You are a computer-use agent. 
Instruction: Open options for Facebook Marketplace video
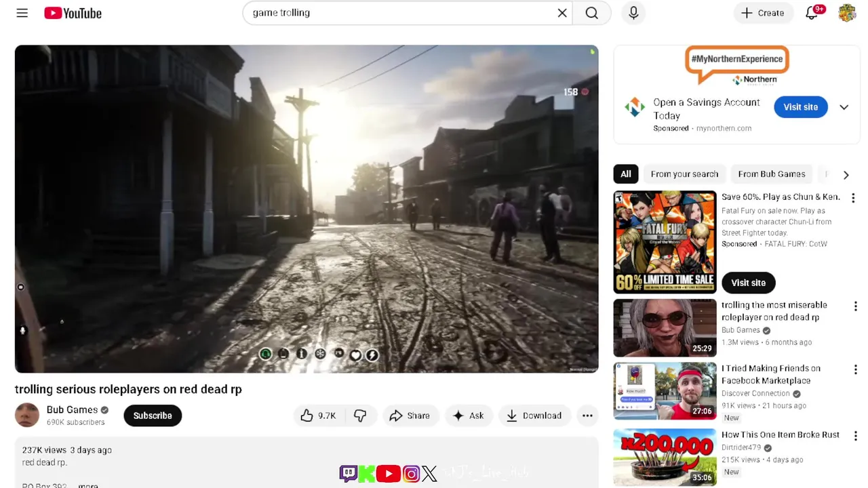855,370
